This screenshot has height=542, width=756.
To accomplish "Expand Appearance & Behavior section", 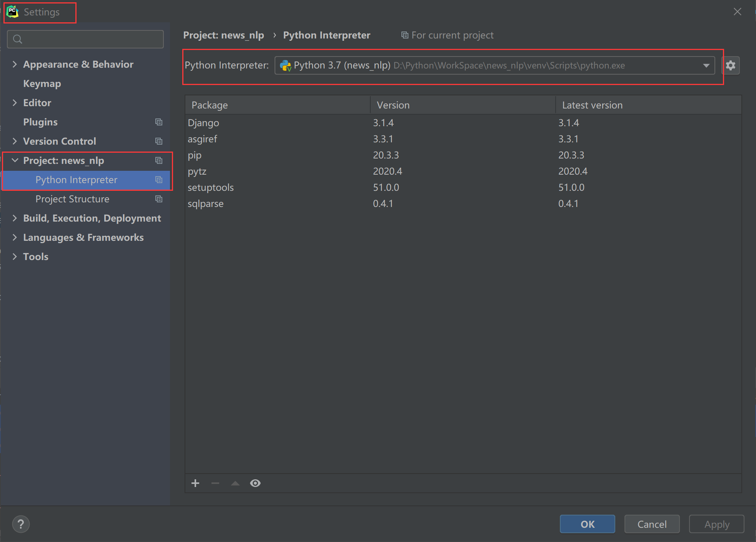I will 15,64.
